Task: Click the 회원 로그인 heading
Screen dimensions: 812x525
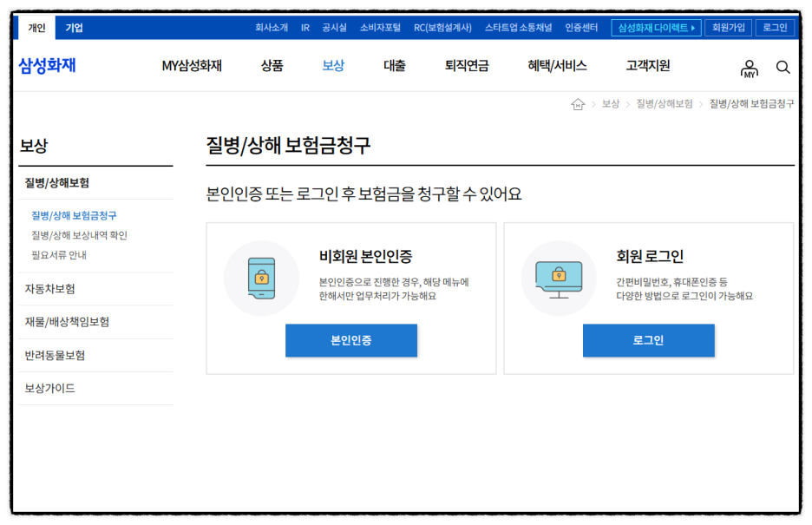Action: coord(650,256)
